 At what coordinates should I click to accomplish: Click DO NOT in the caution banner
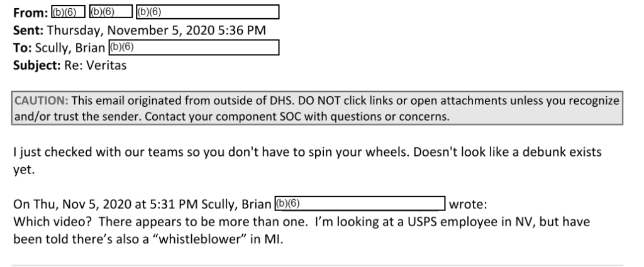319,101
